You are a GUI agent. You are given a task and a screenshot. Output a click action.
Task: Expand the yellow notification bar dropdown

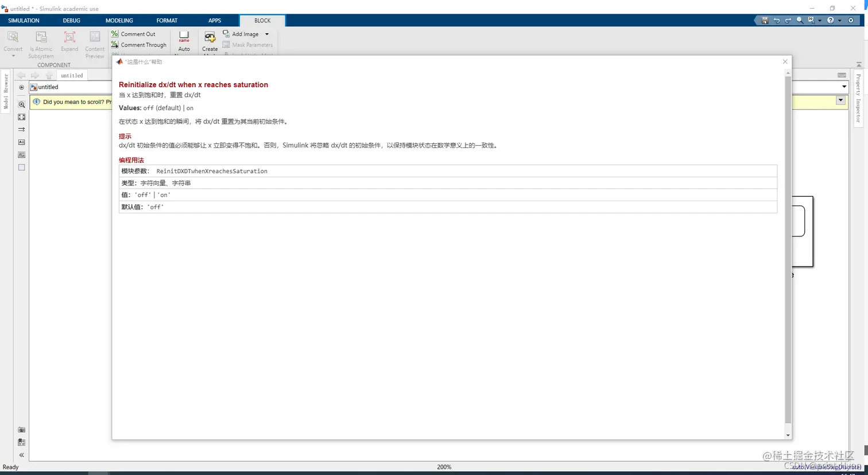[840, 100]
